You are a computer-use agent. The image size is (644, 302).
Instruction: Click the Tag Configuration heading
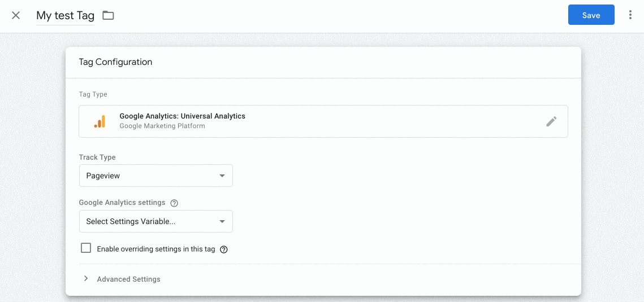click(x=115, y=62)
